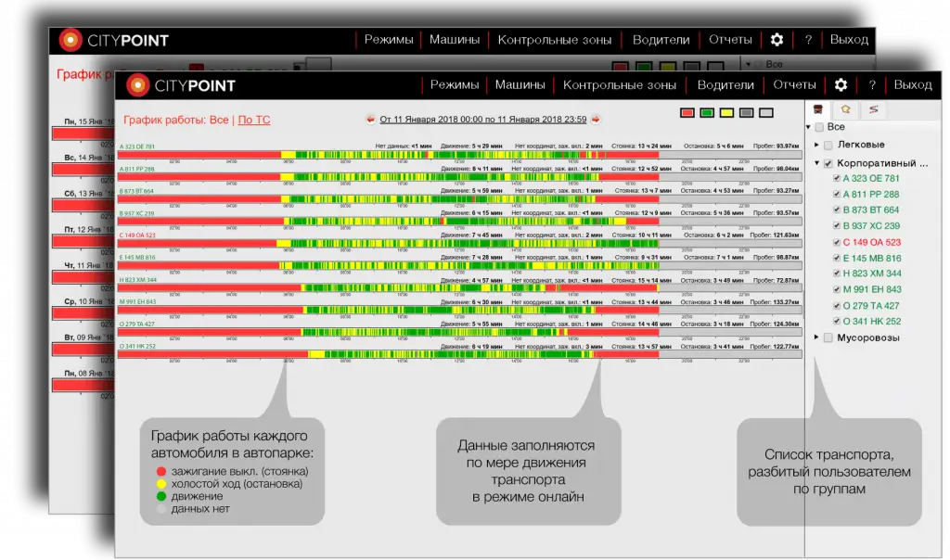This screenshot has height=560, width=950.
Task: Open the routes tab icon in sidebar
Action: tap(871, 110)
